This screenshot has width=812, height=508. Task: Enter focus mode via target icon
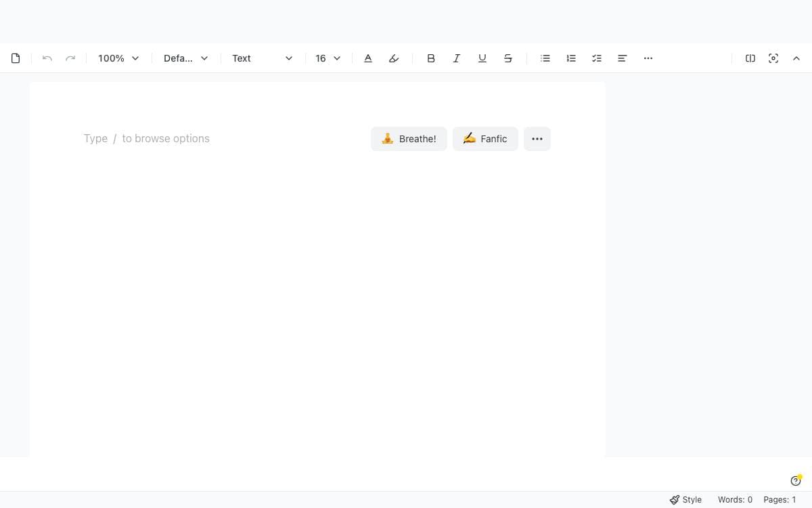click(x=773, y=58)
